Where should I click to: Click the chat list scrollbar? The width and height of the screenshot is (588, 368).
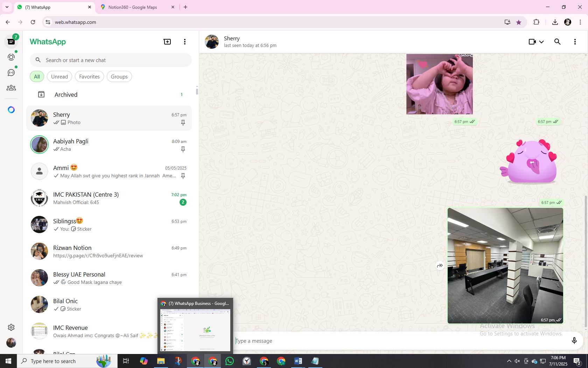point(197,91)
